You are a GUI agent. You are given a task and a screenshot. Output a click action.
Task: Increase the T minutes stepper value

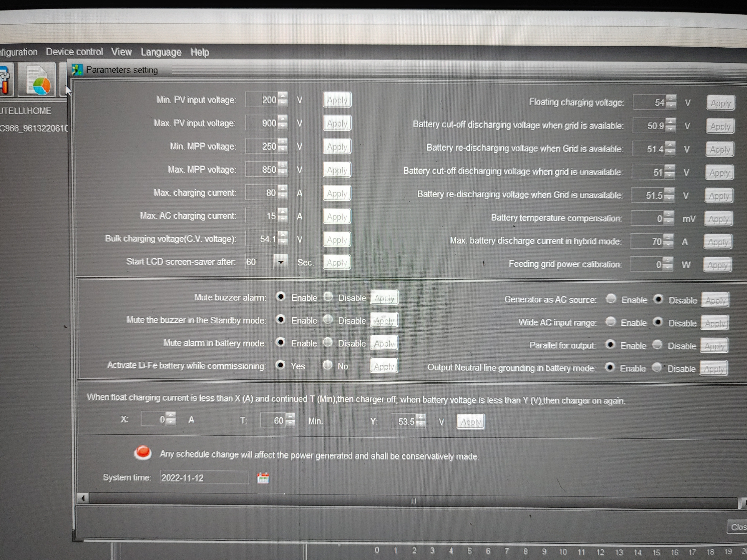coord(290,417)
